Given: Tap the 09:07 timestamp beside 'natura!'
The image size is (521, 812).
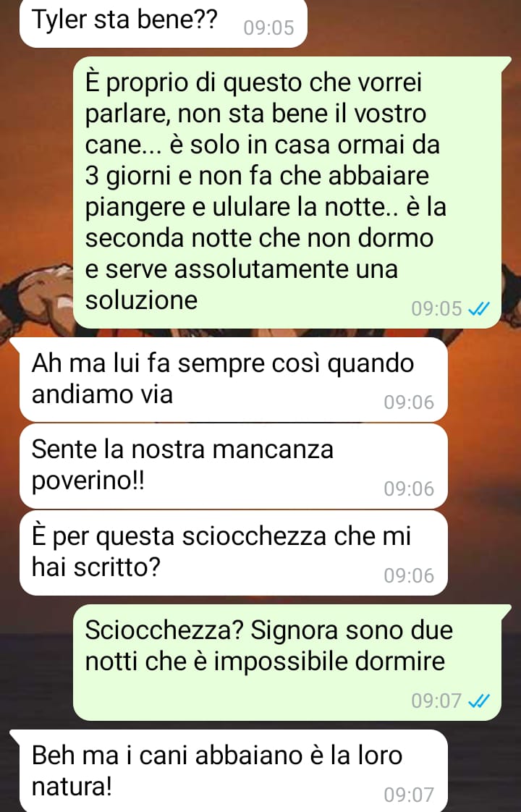Looking at the screenshot, I should point(409,795).
